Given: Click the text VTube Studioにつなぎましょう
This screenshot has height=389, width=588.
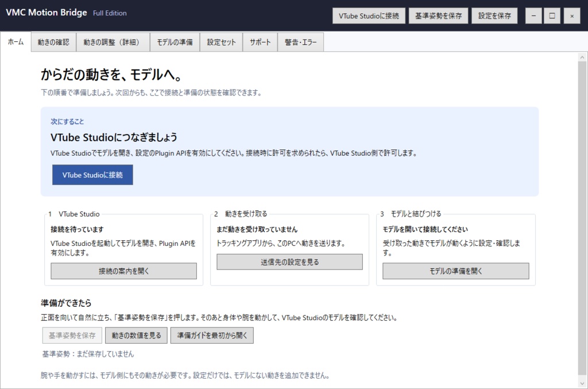Looking at the screenshot, I should pyautogui.click(x=114, y=137).
